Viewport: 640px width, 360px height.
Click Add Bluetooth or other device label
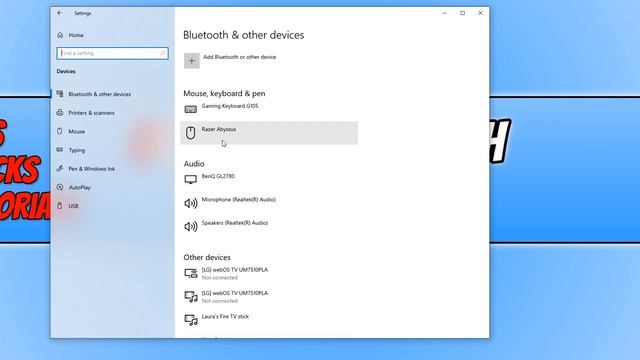point(240,57)
